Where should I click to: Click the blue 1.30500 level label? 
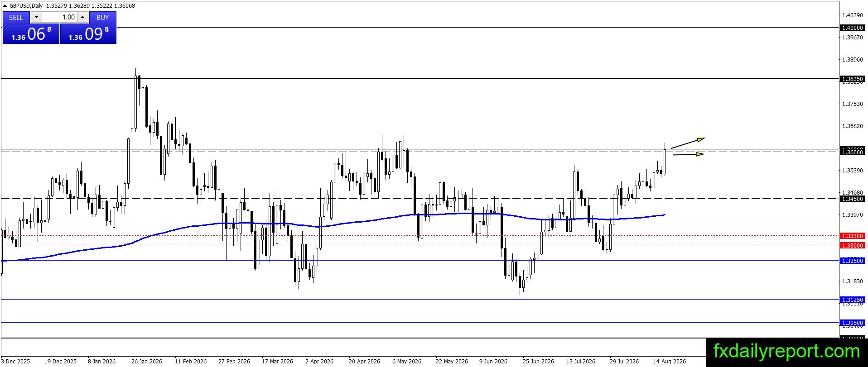pos(852,323)
